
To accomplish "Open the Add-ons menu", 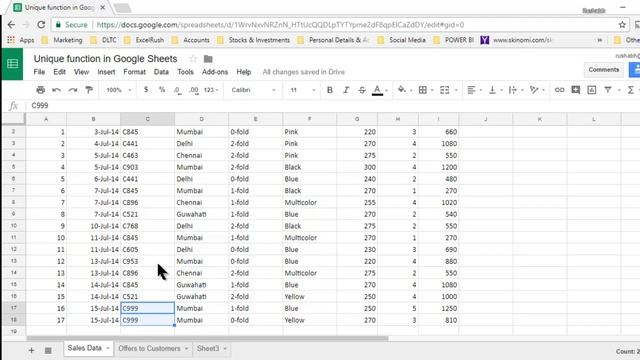I will coord(215,72).
